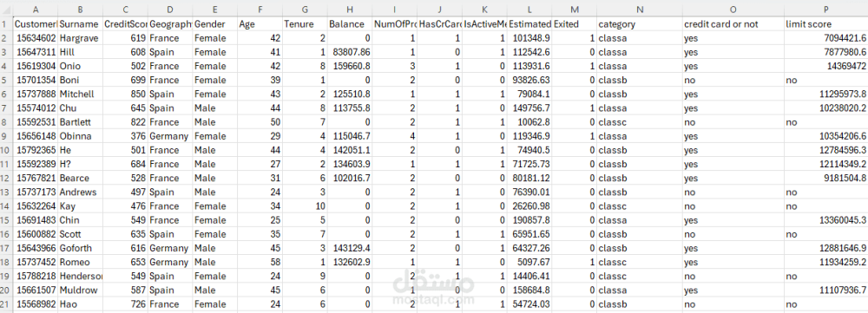Click limit score 11107936.7

(826, 290)
